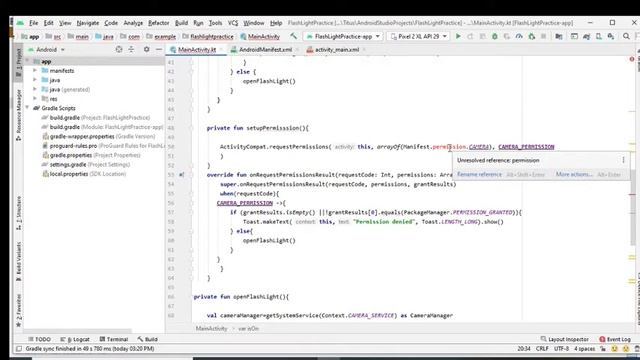
Task: Click the Profile app gauge icon
Action: coord(519,36)
